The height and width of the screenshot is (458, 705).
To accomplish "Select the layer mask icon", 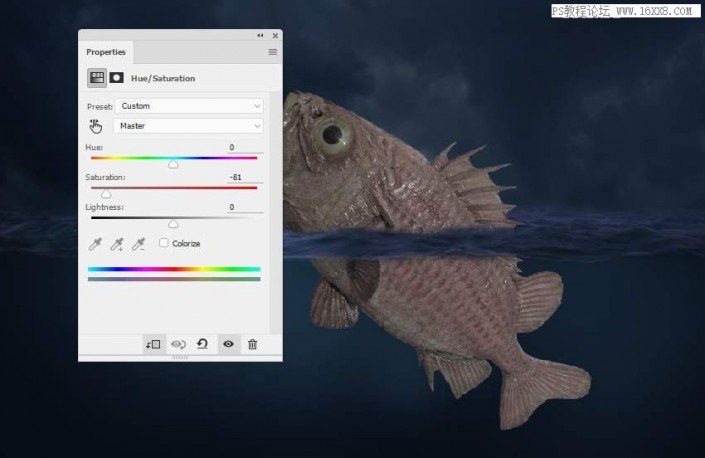I will click(x=116, y=78).
